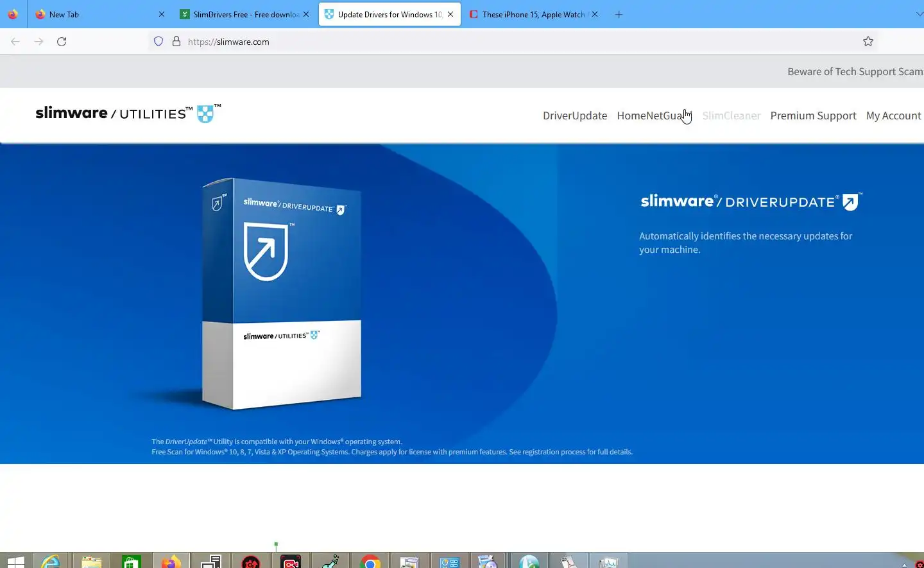Close the SlimDrivers Free tab
Viewport: 924px width, 568px height.
[306, 14]
